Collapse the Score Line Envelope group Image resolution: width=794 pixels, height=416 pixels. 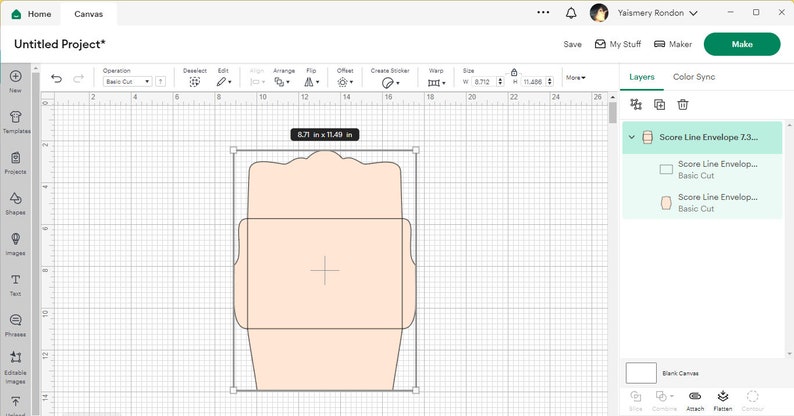point(631,137)
